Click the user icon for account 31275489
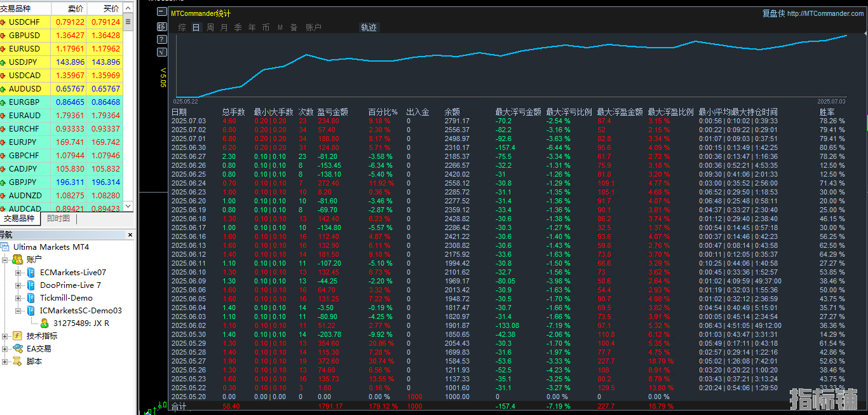The height and width of the screenshot is (415, 868). click(44, 323)
